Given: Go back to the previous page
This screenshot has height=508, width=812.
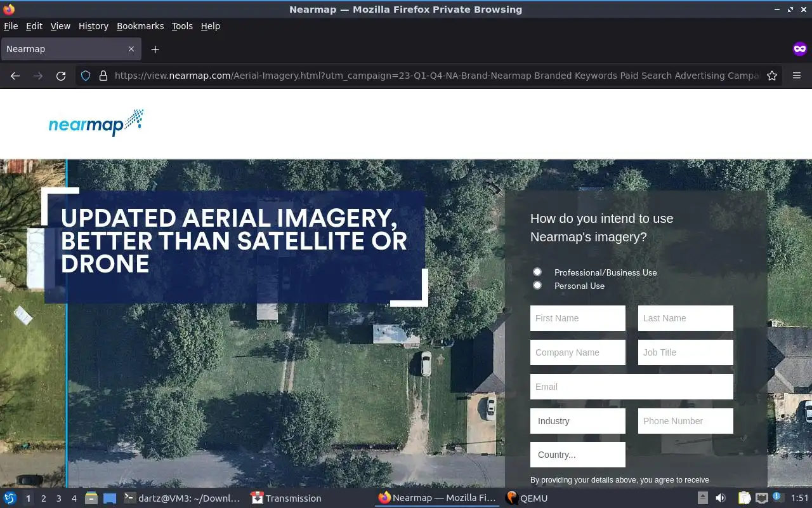Looking at the screenshot, I should [x=15, y=76].
